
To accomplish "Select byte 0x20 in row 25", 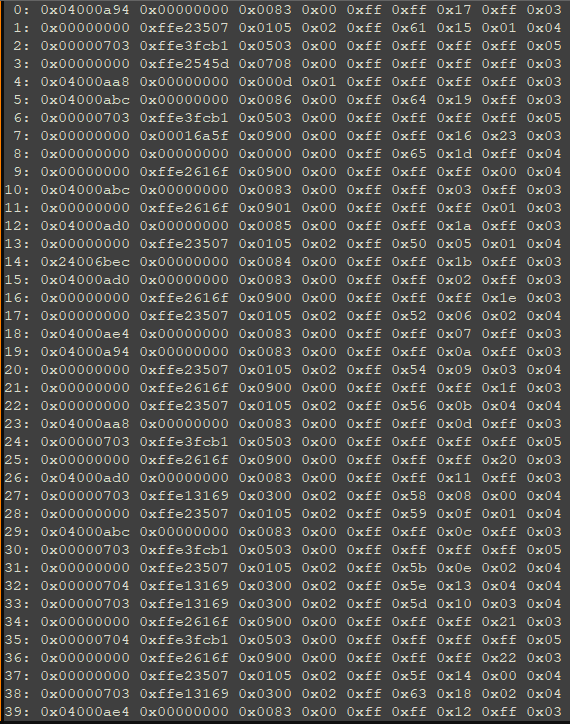I will pyautogui.click(x=499, y=460).
